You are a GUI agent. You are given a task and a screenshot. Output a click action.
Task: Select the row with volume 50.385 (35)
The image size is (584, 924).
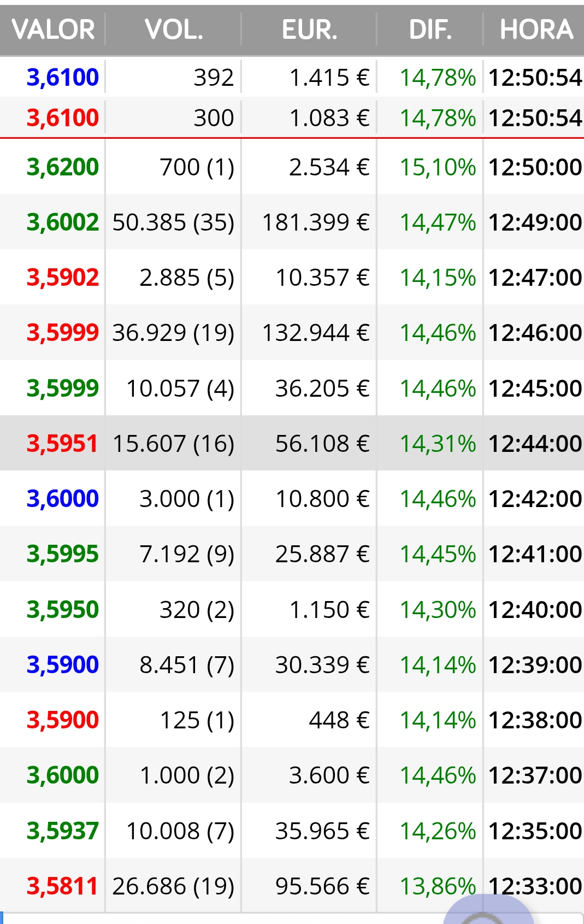(292, 222)
